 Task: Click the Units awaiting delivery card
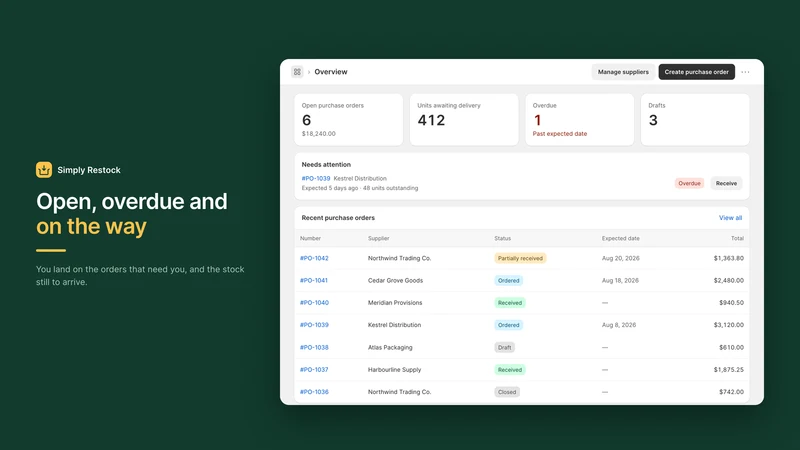(x=464, y=119)
